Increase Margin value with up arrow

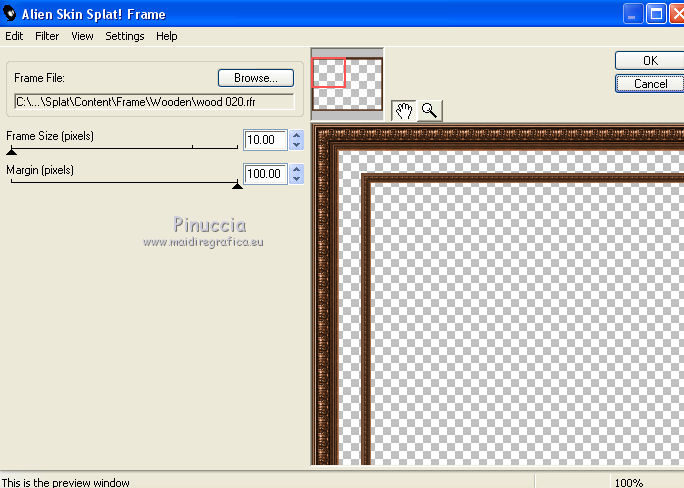tap(297, 169)
